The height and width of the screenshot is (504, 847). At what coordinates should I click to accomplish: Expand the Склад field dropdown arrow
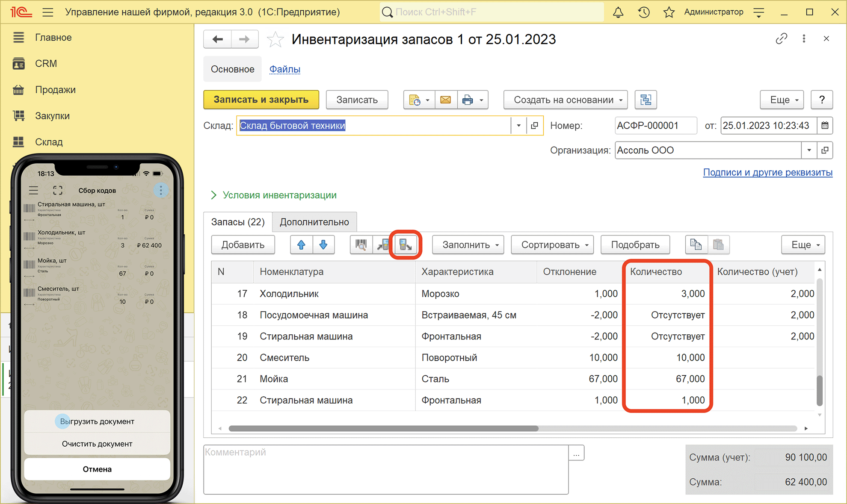coord(518,126)
